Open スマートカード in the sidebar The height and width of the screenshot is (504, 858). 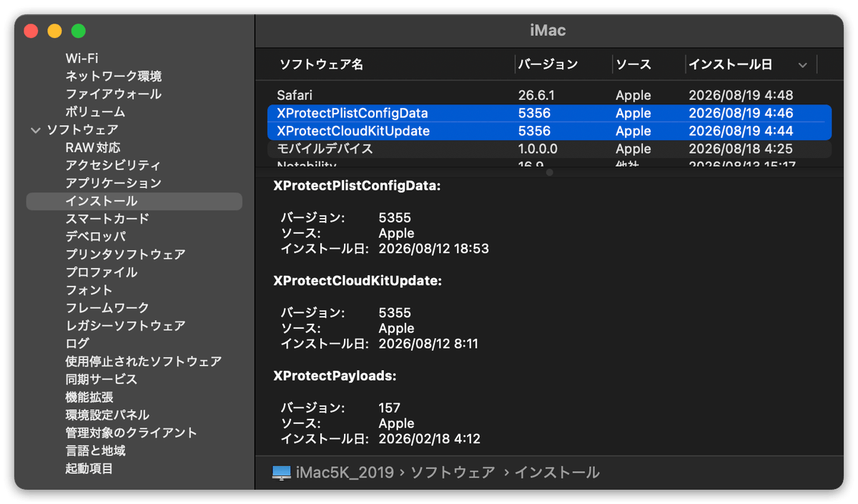click(107, 219)
